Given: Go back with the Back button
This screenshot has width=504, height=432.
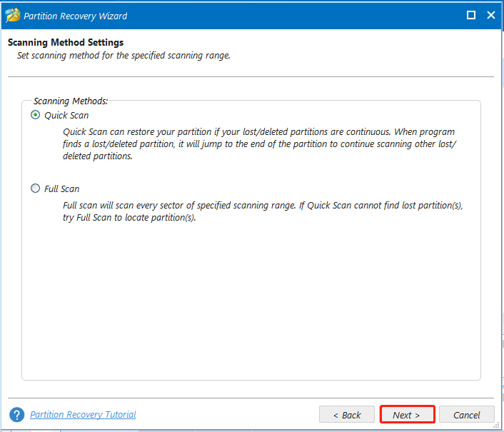Looking at the screenshot, I should [x=347, y=415].
